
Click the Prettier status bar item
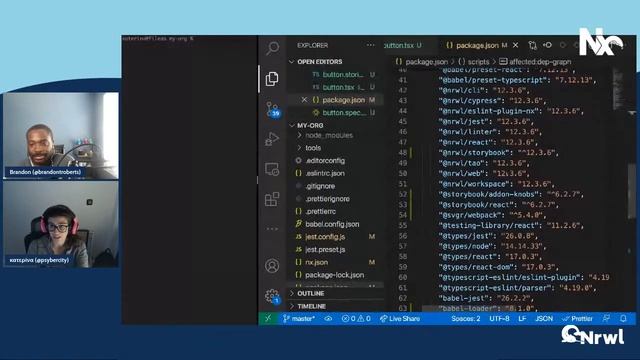coord(577,318)
